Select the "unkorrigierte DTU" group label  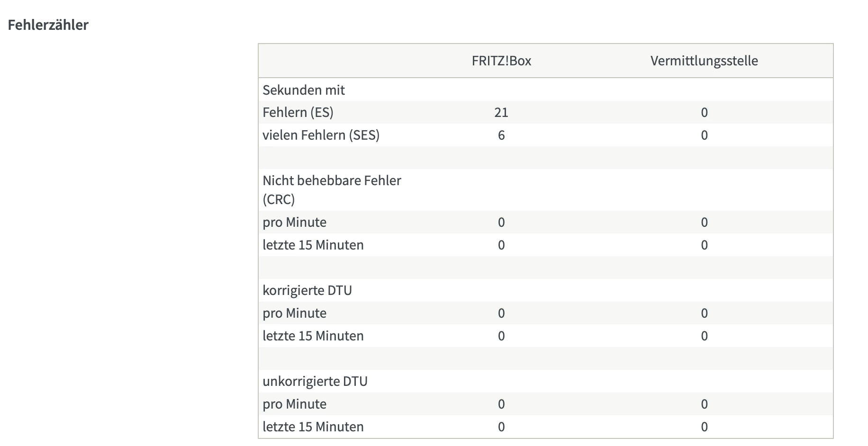click(315, 381)
